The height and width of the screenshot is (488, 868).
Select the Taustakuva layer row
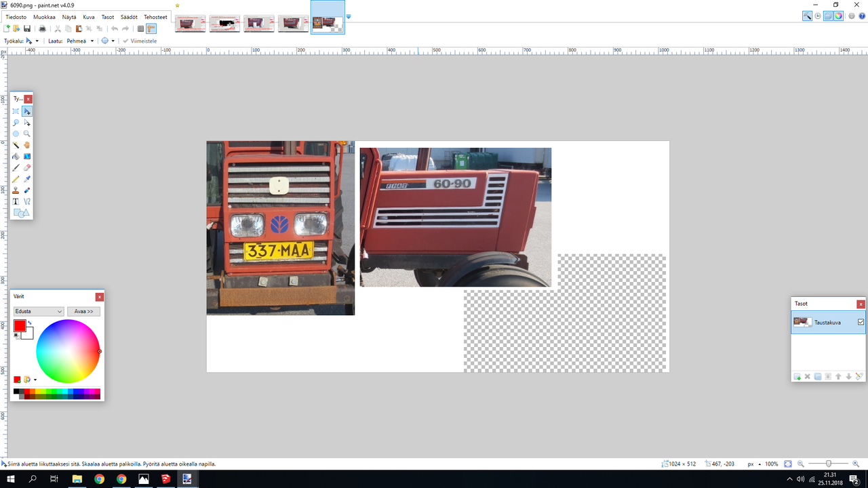click(x=829, y=322)
